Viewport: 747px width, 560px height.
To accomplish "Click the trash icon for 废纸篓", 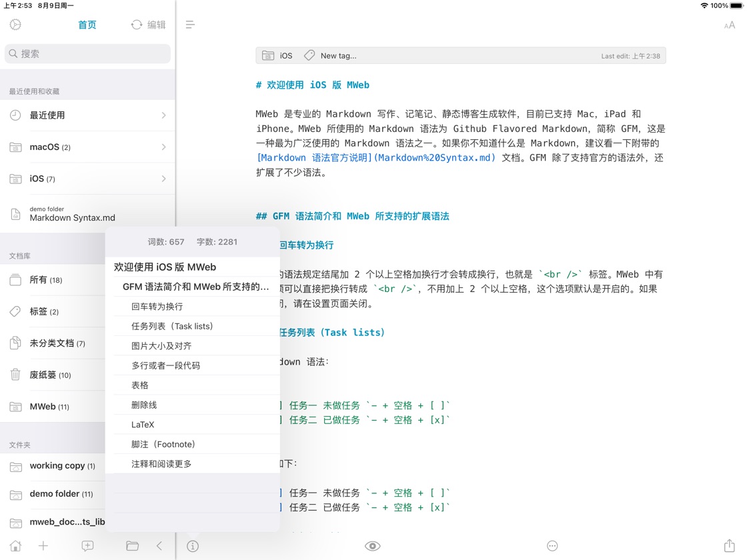I will tap(16, 375).
